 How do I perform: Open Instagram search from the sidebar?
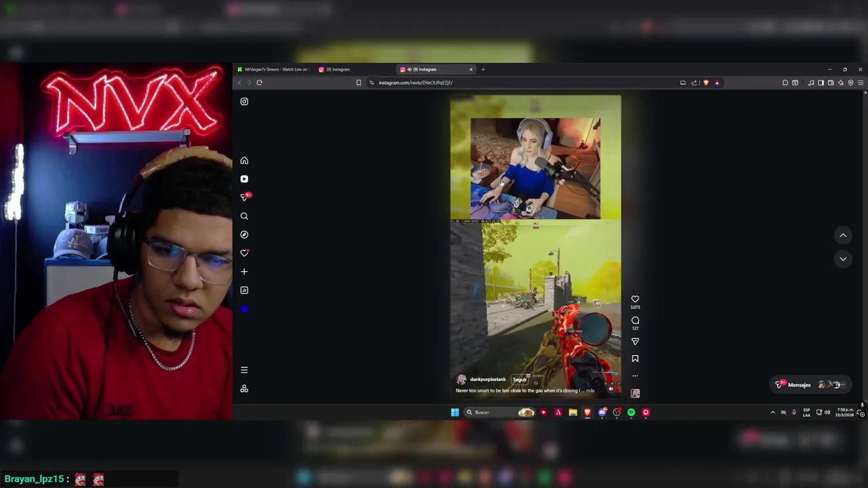[x=244, y=216]
